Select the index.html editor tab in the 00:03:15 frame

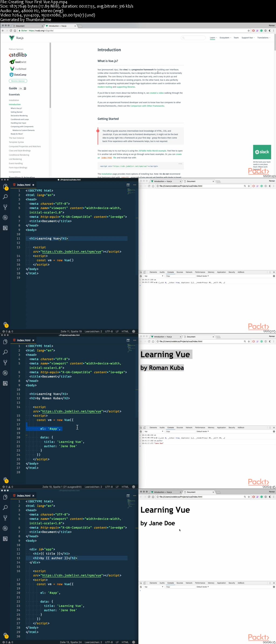(x=24, y=185)
